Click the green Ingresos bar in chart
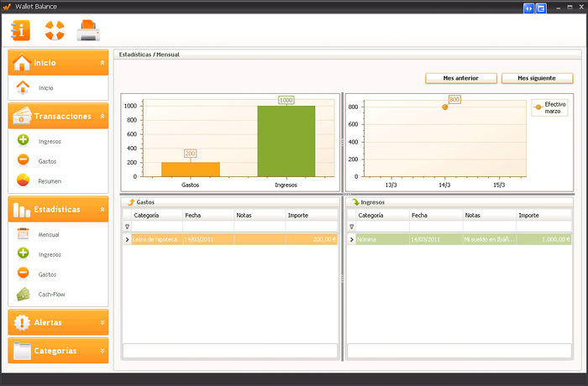 [x=286, y=140]
